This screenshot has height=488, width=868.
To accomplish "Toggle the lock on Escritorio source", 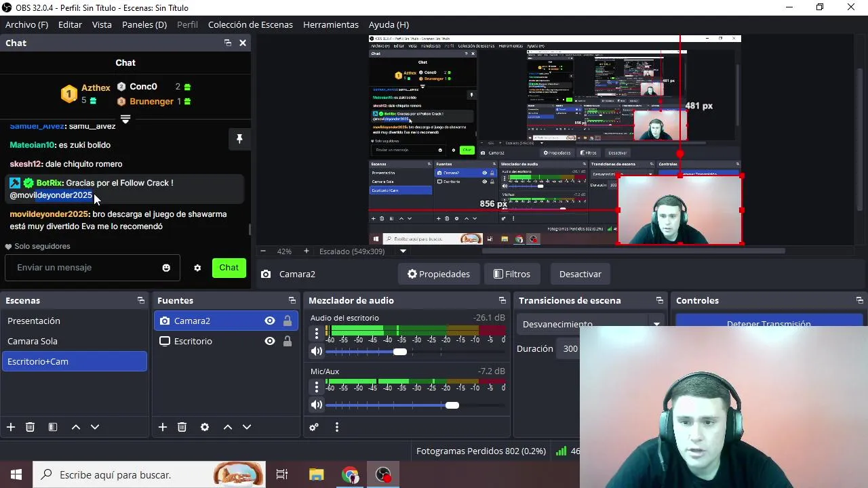I will point(288,341).
